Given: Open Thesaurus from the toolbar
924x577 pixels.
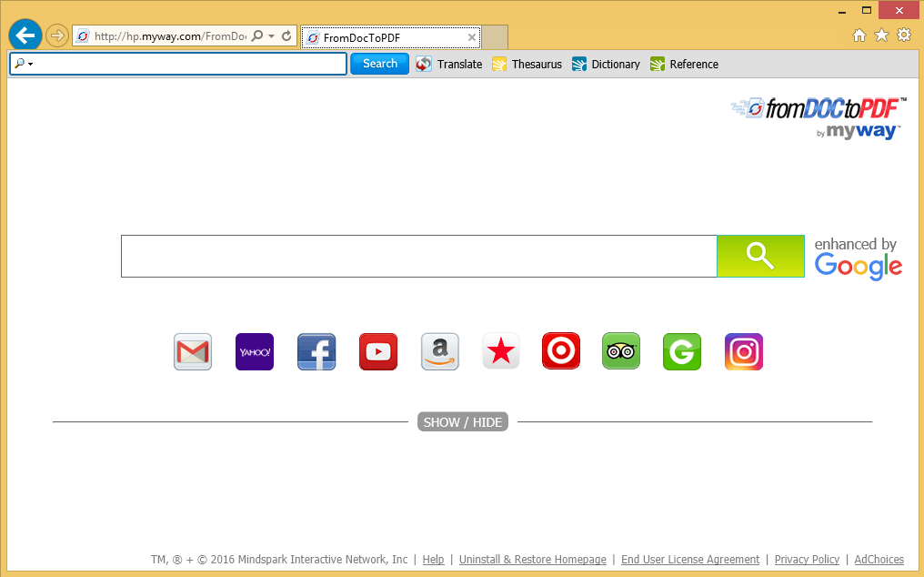Looking at the screenshot, I should (x=527, y=65).
